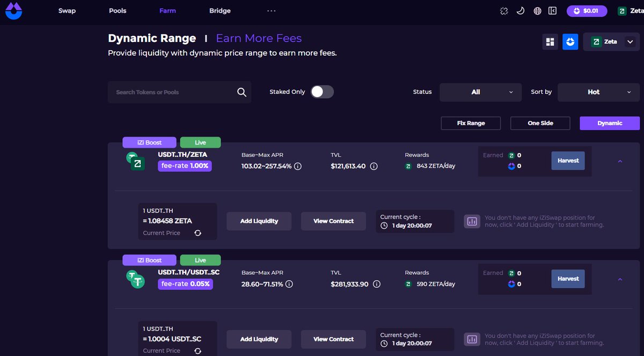Open the Bridge page
This screenshot has height=356, width=644.
[x=220, y=11]
